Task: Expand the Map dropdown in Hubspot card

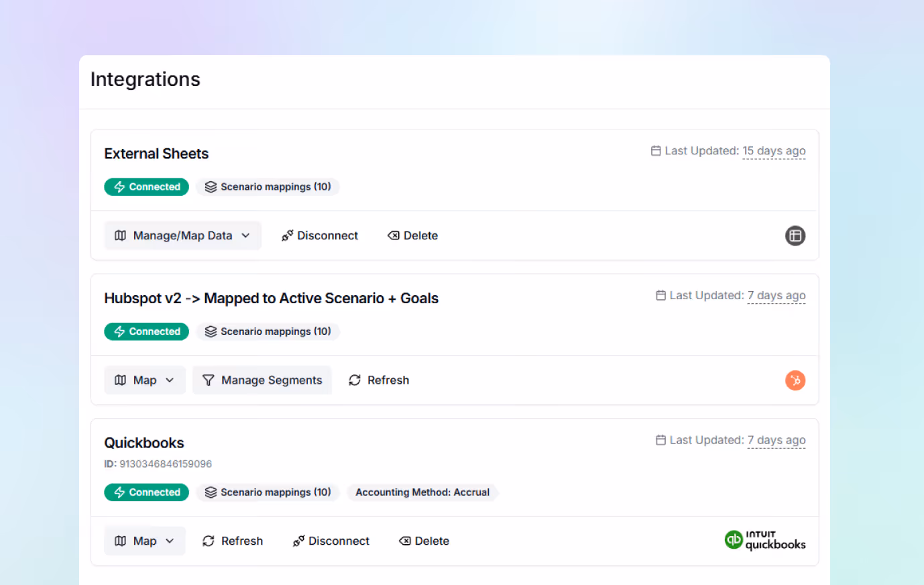Action: point(145,380)
